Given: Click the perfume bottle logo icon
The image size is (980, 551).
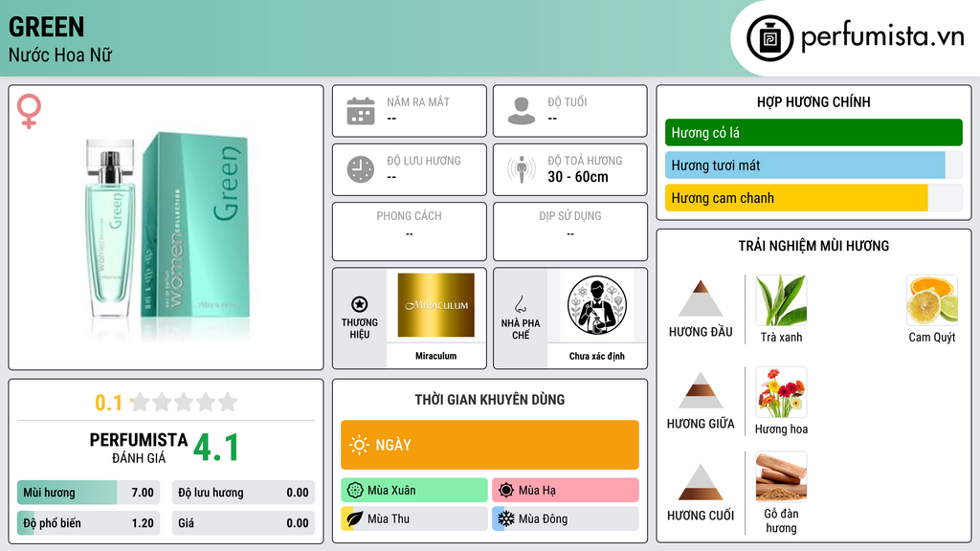Looking at the screenshot, I should pyautogui.click(x=769, y=38).
